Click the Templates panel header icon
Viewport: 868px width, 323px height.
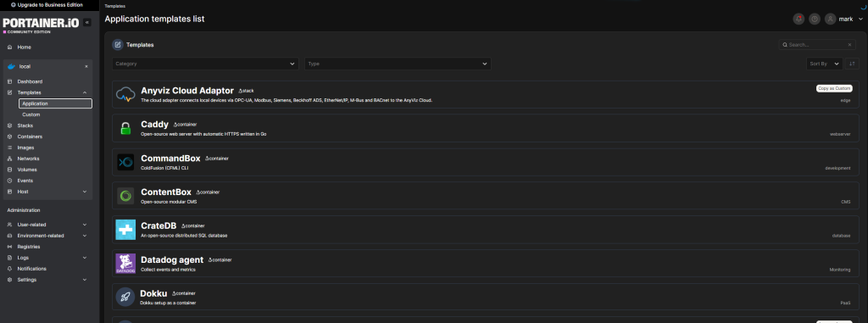[117, 45]
